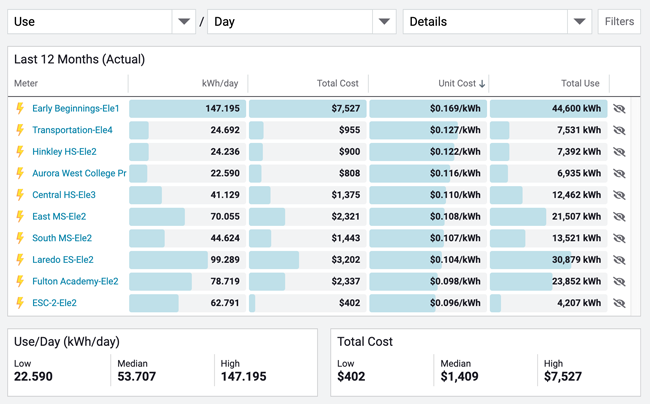650x404 pixels.
Task: Sort table by kWh/day column header
Action: [x=216, y=84]
